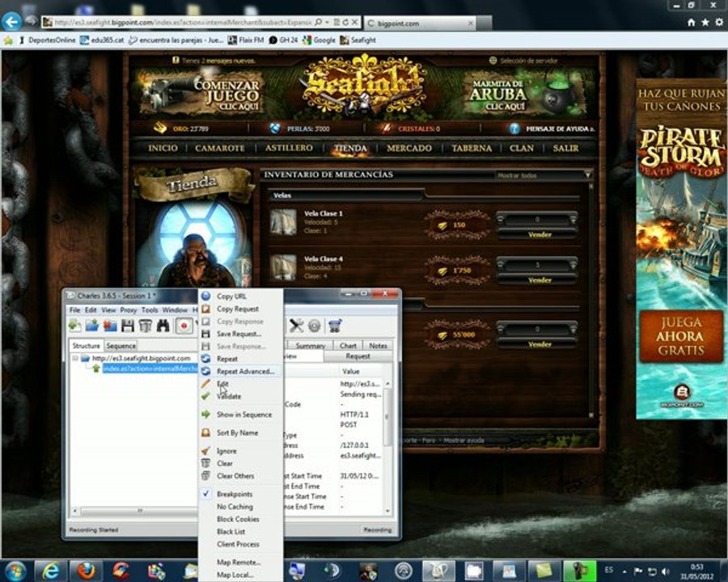
Task: Collapse es3.seafight.bigpoint.com tree node
Action: tap(75, 358)
